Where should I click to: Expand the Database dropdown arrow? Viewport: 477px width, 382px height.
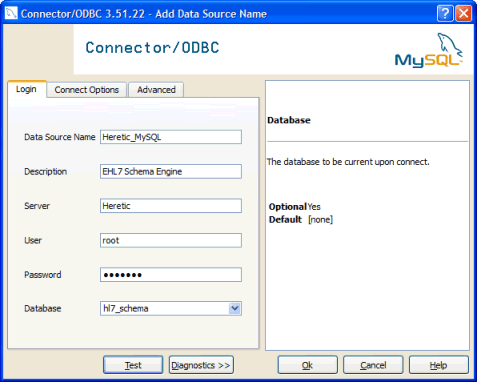tap(235, 309)
